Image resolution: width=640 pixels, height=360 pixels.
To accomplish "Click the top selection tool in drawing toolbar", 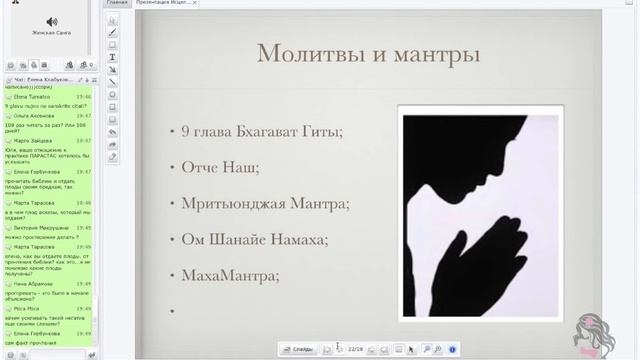I will tap(113, 20).
